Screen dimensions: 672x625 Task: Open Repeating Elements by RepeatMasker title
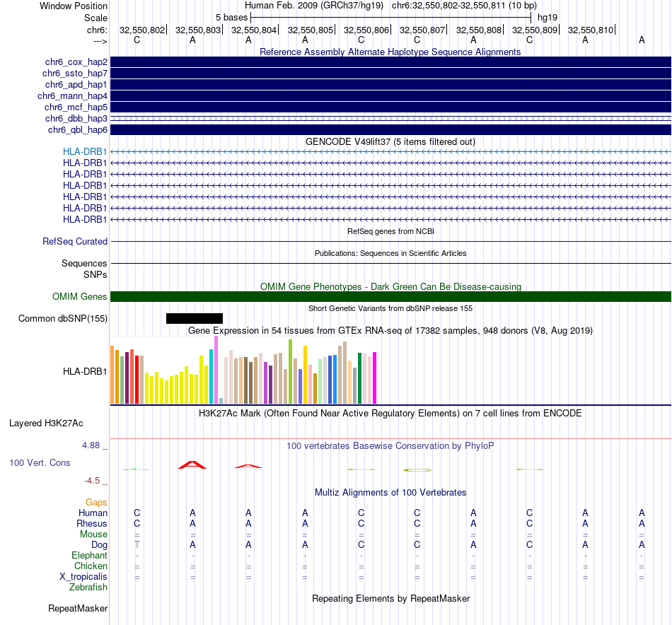[x=390, y=598]
